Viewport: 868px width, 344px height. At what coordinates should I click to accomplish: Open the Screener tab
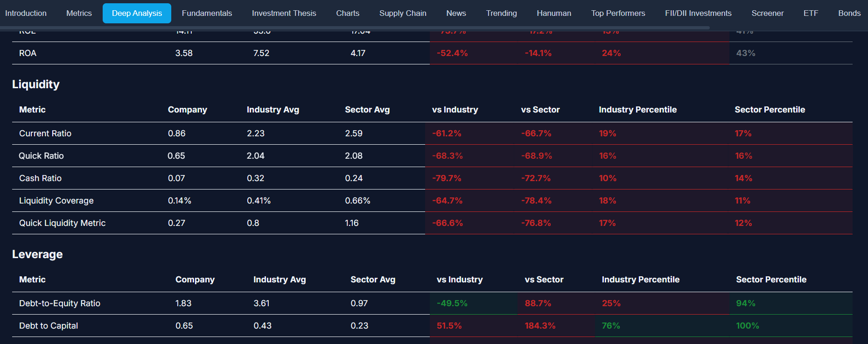pos(767,13)
